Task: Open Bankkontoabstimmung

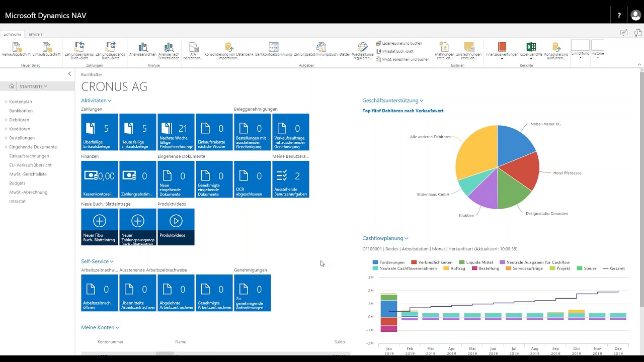Action: [274, 49]
